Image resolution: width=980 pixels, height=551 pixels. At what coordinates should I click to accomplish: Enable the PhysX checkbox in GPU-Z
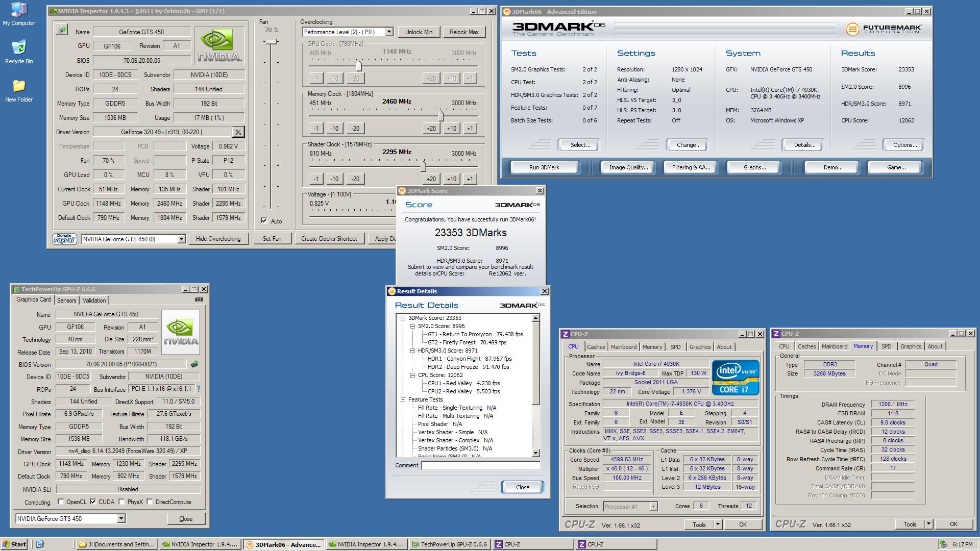click(121, 502)
